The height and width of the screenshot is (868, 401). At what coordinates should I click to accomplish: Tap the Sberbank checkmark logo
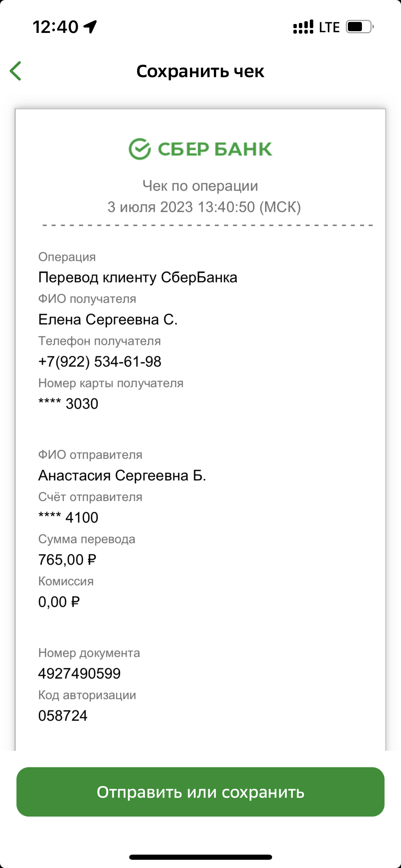click(139, 149)
